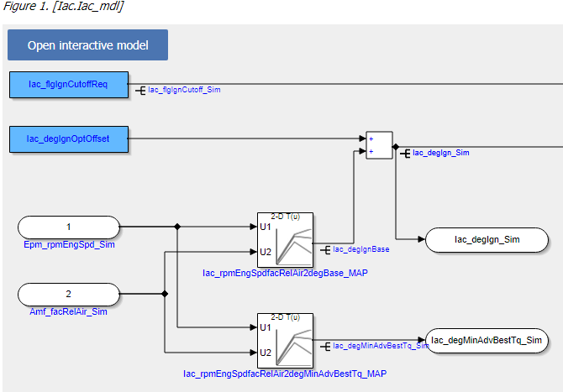
Task: Select the Iac_degIgnOptOffset block
Action: [68, 139]
